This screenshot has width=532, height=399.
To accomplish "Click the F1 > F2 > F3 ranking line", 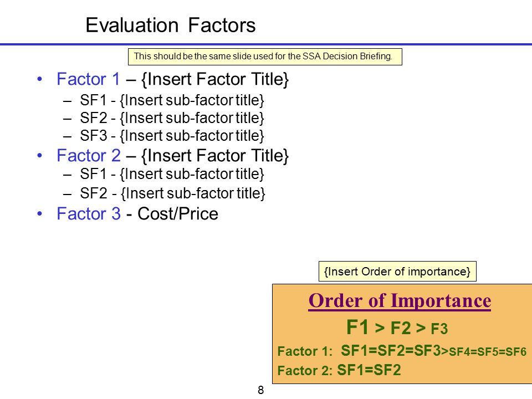I will point(397,328).
